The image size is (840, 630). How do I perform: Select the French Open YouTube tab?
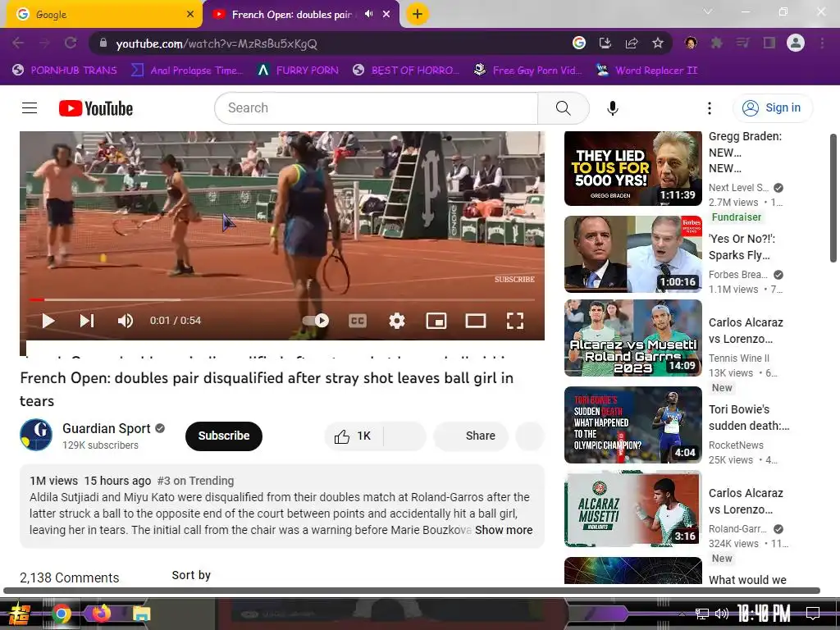[x=292, y=15]
